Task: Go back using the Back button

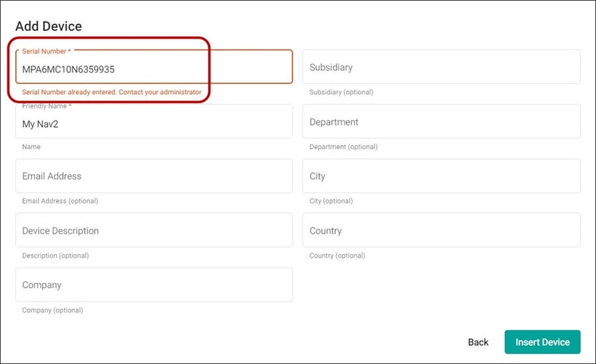Action: click(478, 342)
